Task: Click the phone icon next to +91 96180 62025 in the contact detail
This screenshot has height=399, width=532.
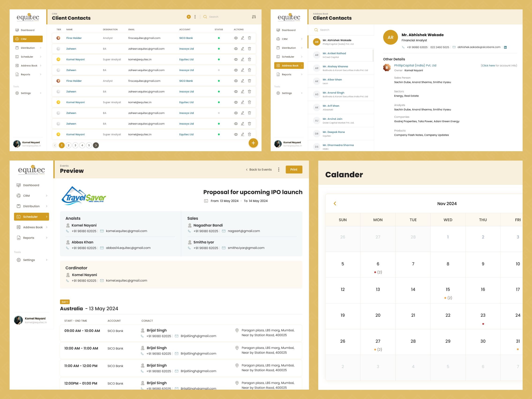Action: coord(403,47)
